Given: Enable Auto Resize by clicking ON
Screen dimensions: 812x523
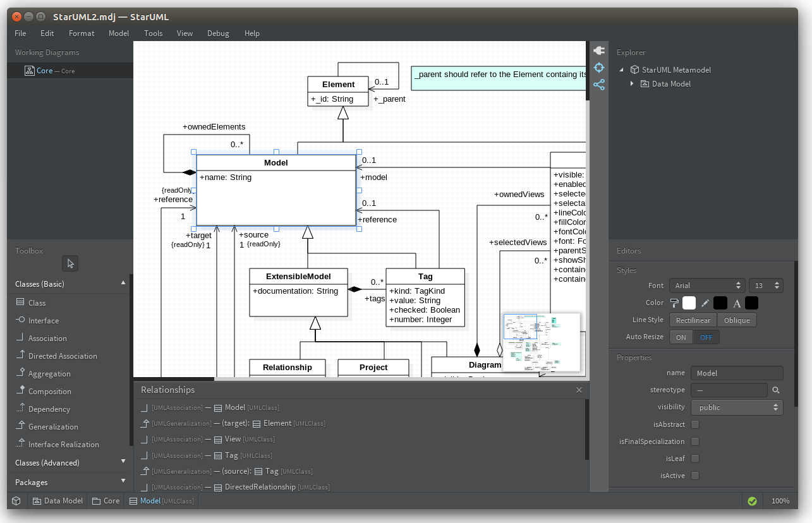Looking at the screenshot, I should [681, 337].
